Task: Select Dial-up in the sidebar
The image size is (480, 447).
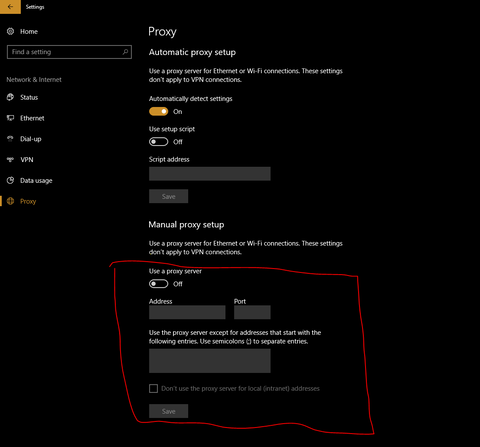Action: click(x=31, y=139)
